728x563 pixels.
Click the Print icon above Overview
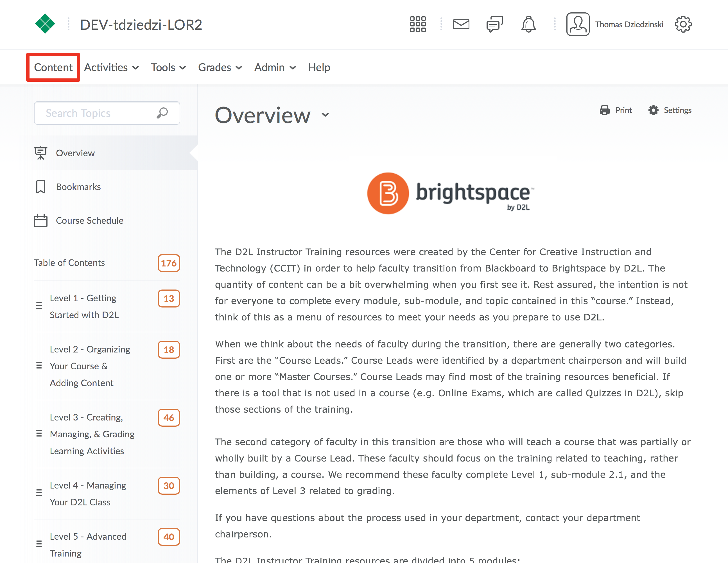coord(604,110)
